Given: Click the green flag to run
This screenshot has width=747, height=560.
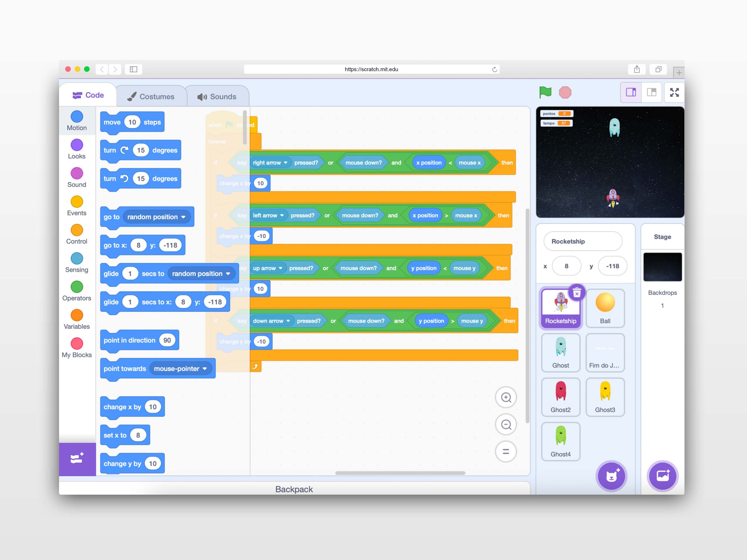Looking at the screenshot, I should point(545,92).
